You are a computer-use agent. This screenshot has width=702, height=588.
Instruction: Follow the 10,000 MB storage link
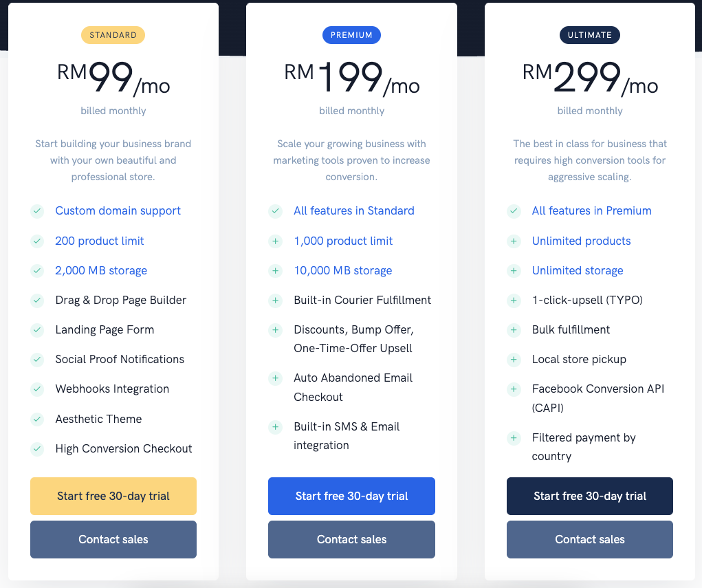click(x=342, y=271)
